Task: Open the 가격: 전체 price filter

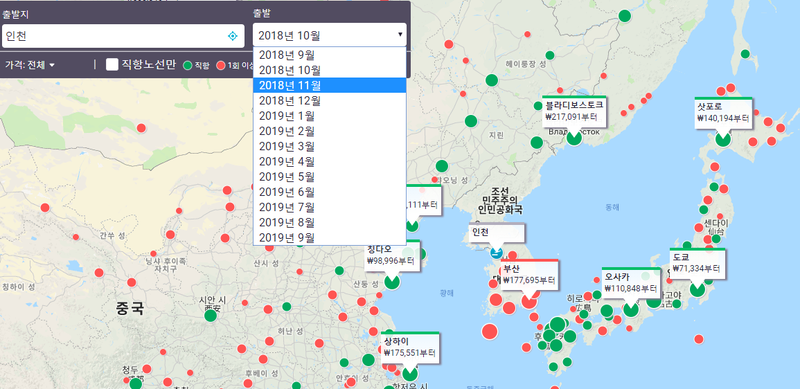Action: (30, 65)
